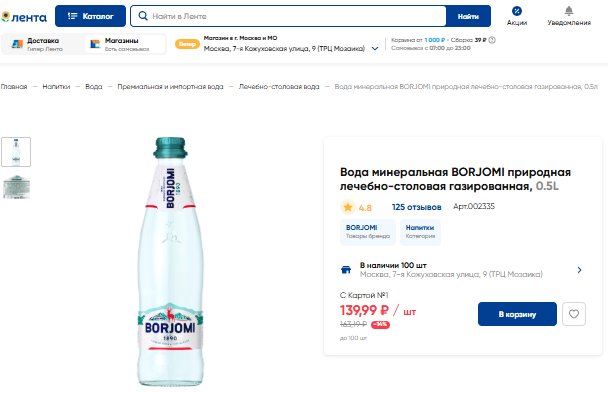The image size is (608, 393).
Task: Go to Лечебно-столовая вода breadcrumb
Action: [279, 86]
